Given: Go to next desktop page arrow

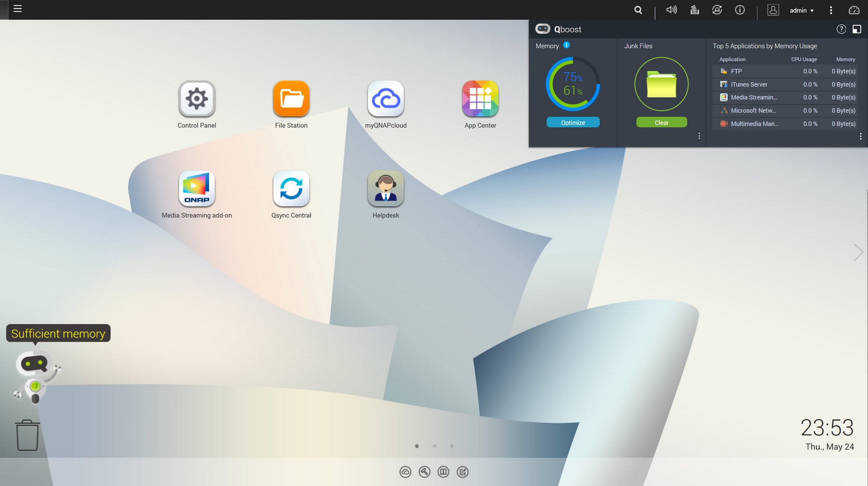Looking at the screenshot, I should click(x=858, y=252).
